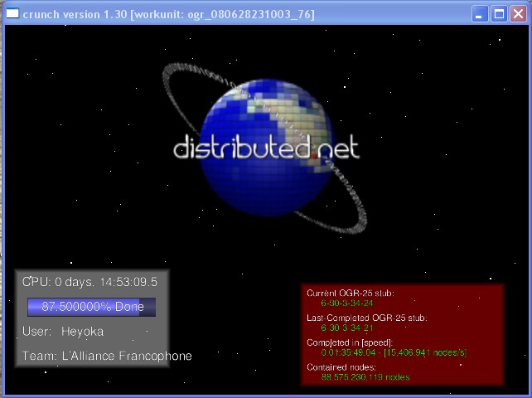The image size is (532, 398).
Task: Click the crunch application icon in title bar
Action: (x=13, y=13)
